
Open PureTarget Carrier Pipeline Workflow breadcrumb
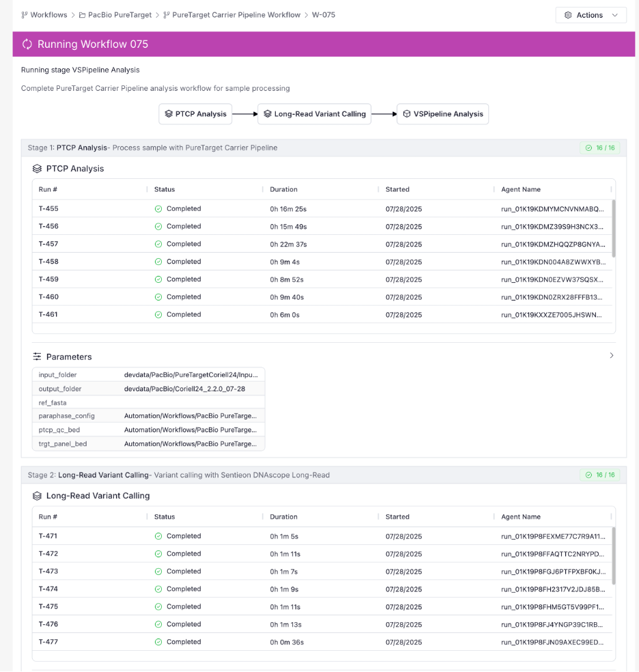236,15
